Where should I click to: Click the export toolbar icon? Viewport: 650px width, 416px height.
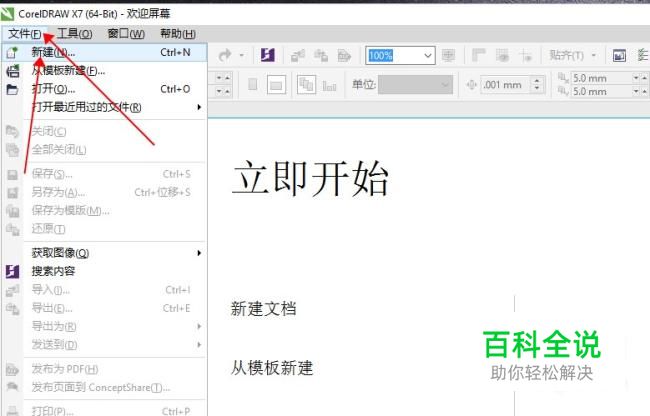point(321,55)
